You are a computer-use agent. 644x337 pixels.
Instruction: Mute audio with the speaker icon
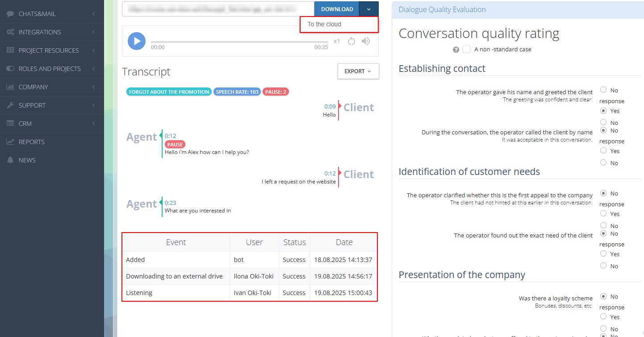pos(366,41)
